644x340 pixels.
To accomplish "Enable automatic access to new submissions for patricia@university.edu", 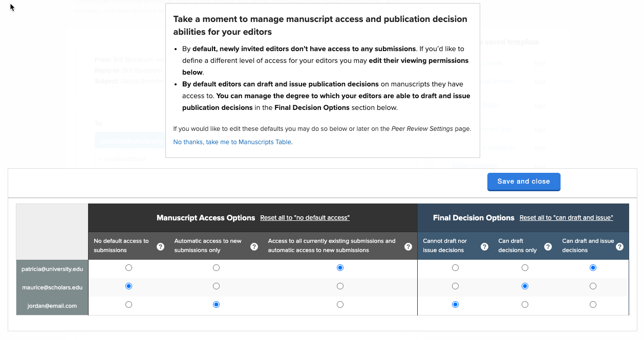I will (216, 267).
